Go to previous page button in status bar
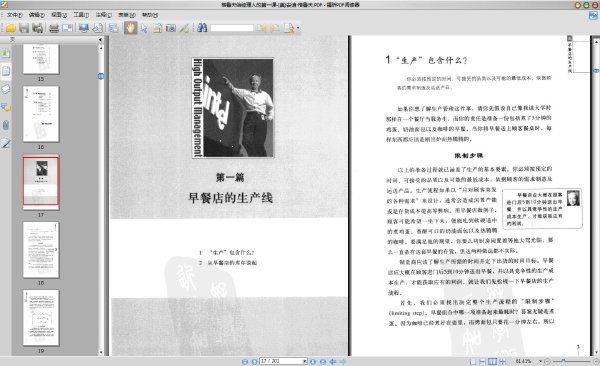Screen dimensions: 600x366 pos(254,361)
